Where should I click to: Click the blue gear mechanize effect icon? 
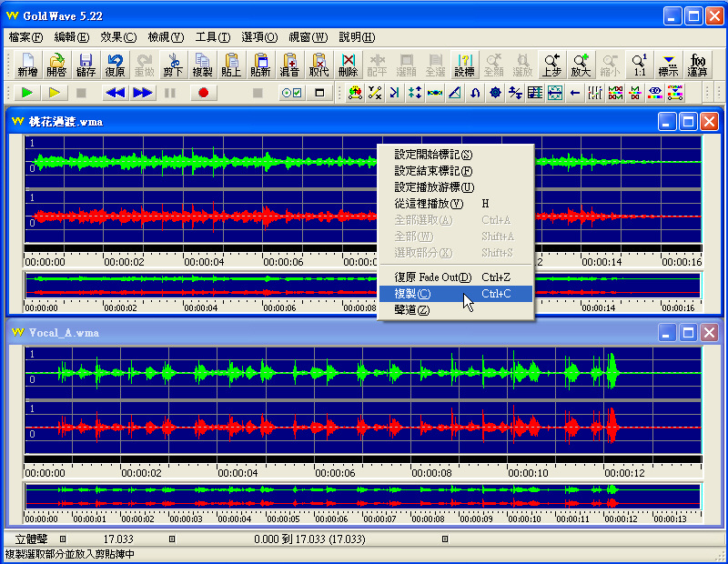(495, 93)
